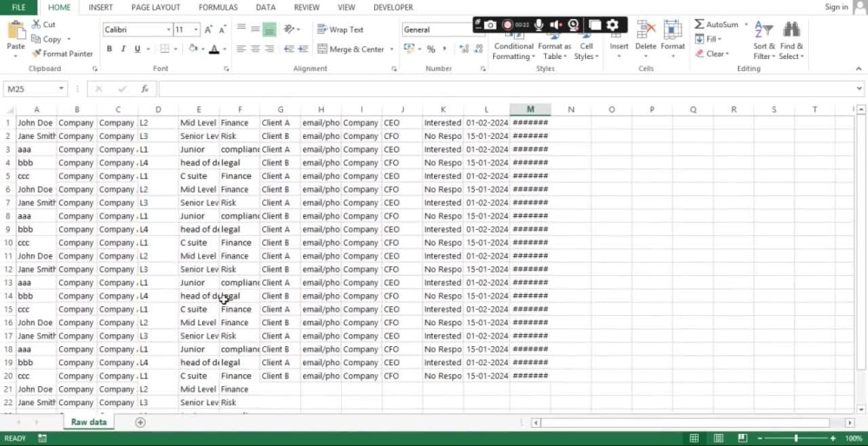
Task: Open Find & Select binoculars menu
Action: tap(791, 41)
